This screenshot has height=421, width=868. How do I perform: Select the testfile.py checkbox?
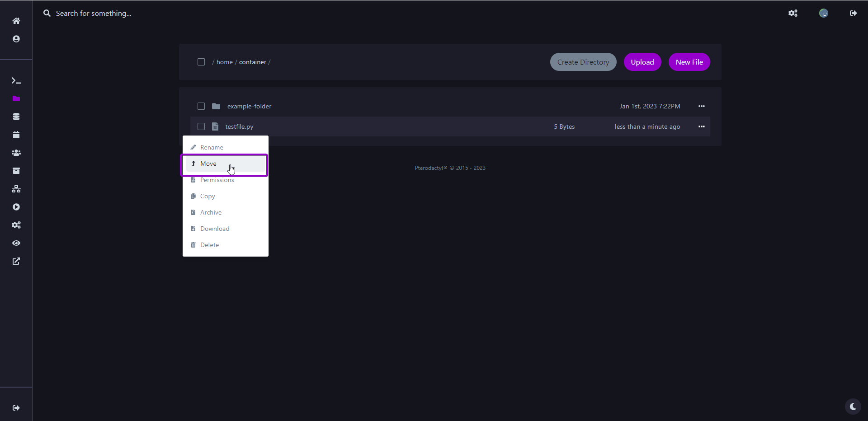coord(201,126)
